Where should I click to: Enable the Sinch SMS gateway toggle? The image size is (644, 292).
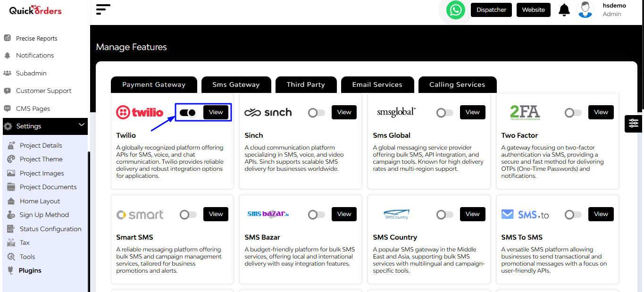point(317,113)
